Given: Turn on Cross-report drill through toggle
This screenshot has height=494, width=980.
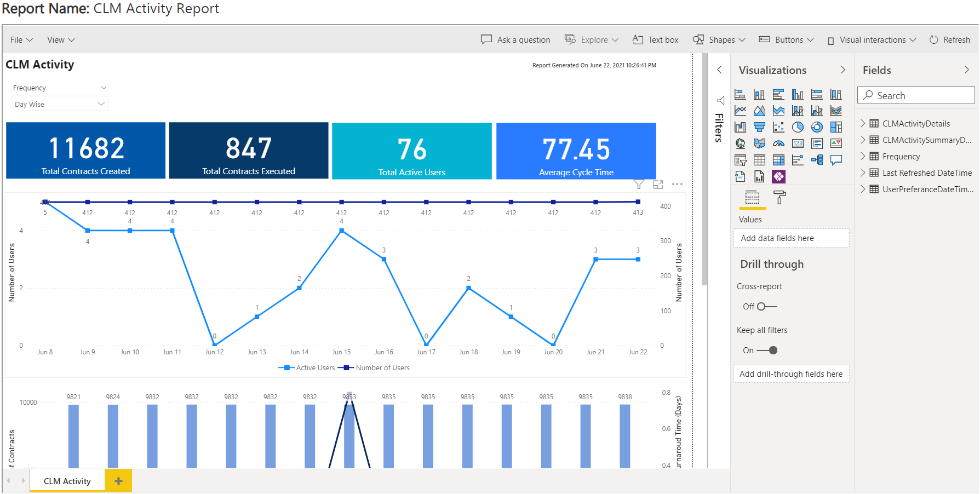Looking at the screenshot, I should coord(766,307).
